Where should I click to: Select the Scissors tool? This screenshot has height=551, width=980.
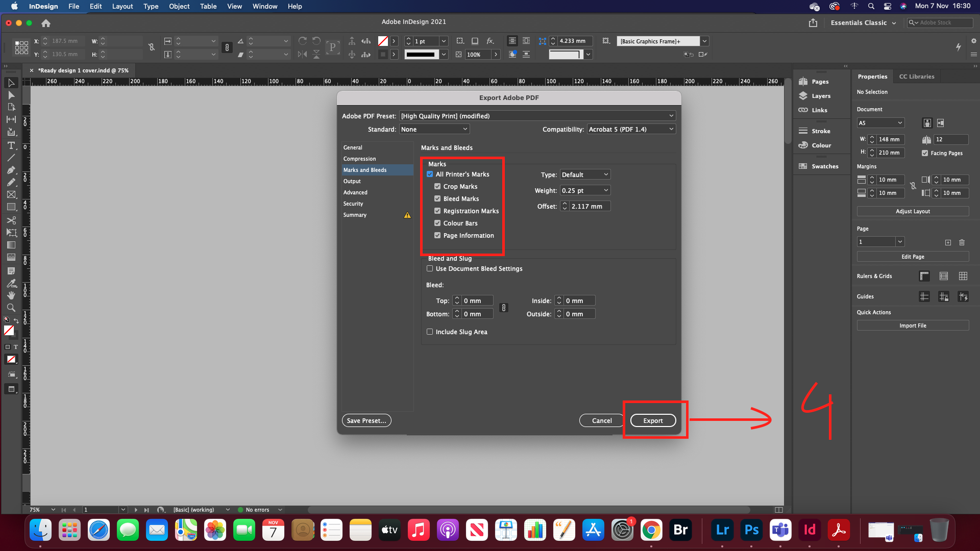[x=11, y=220]
